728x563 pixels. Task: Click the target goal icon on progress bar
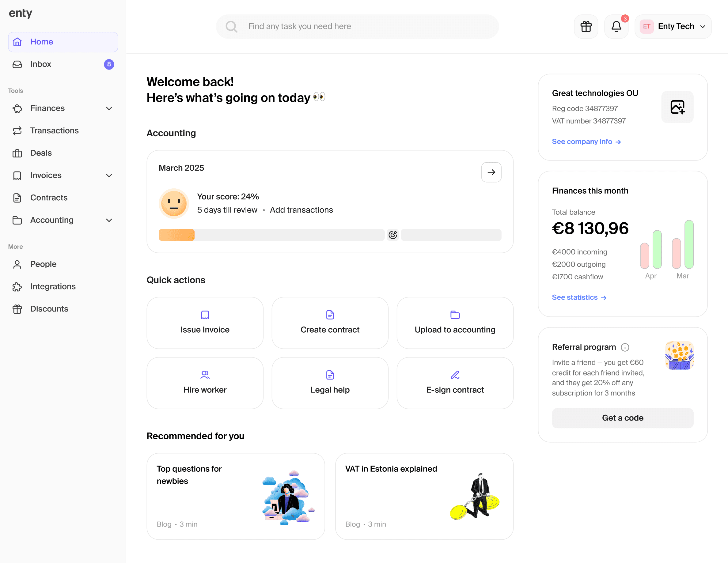pyautogui.click(x=393, y=235)
